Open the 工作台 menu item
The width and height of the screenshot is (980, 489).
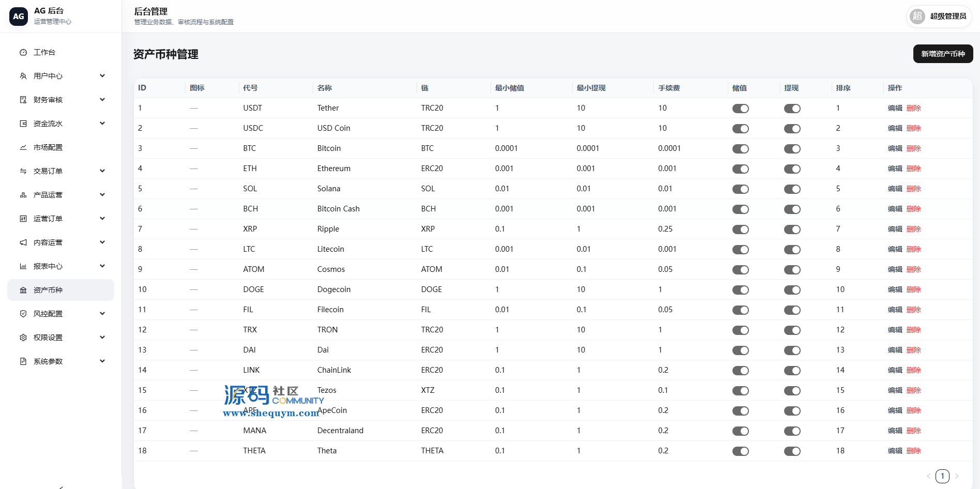60,52
